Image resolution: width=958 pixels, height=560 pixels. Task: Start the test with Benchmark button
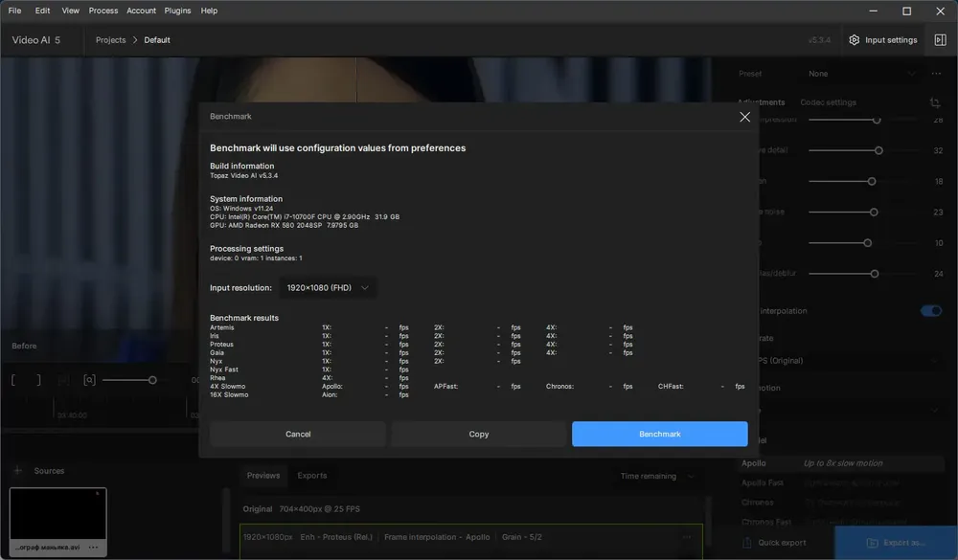click(659, 434)
